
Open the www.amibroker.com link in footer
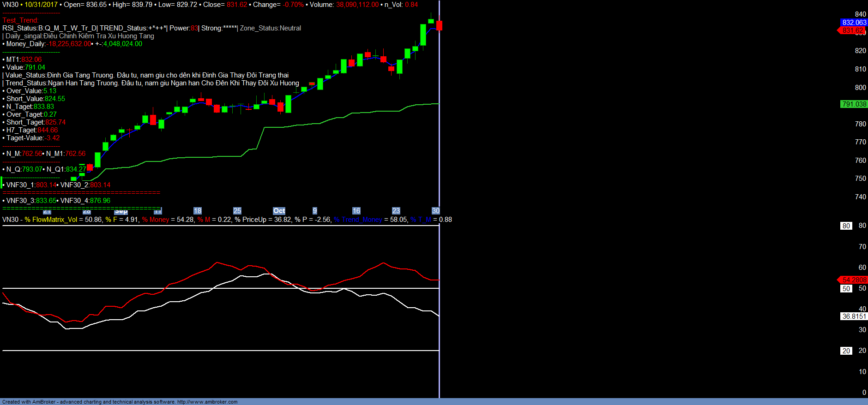tap(207, 402)
